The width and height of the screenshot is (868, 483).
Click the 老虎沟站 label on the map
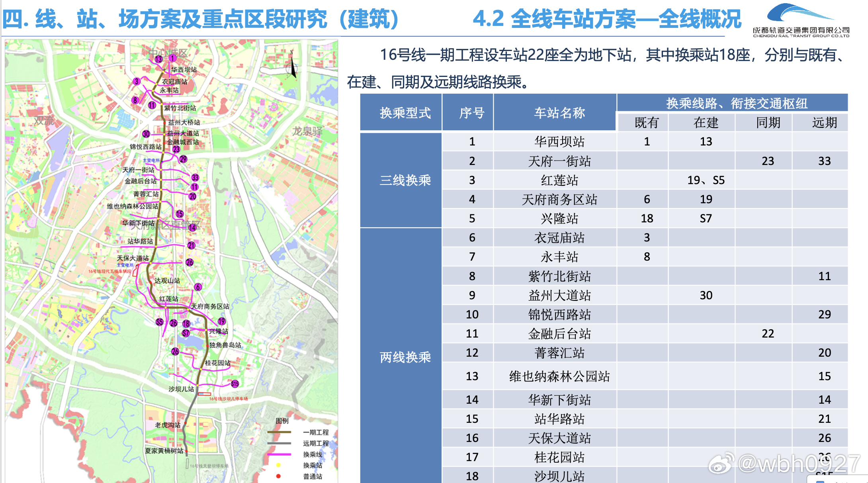168,425
